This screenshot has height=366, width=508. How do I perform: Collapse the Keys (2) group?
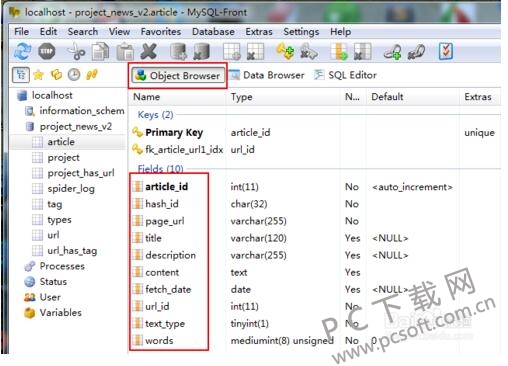click(x=155, y=115)
